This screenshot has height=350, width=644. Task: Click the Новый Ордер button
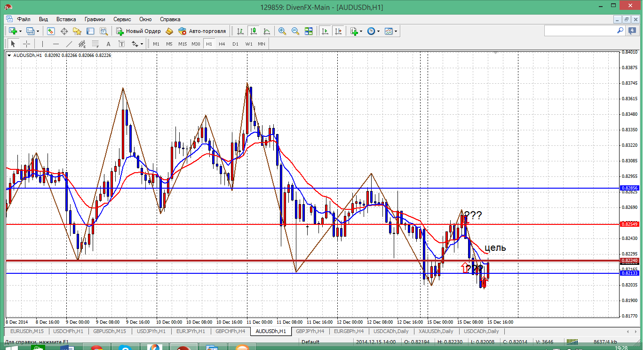(x=139, y=31)
